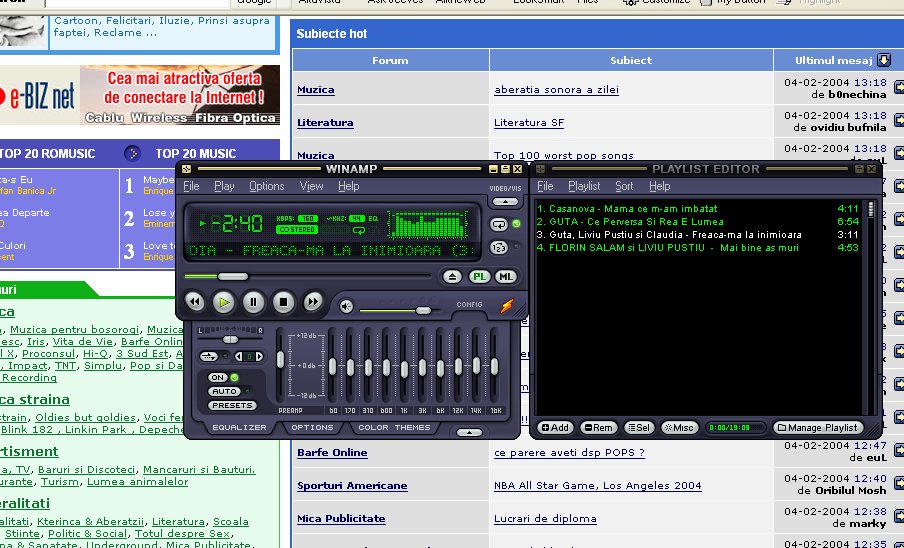This screenshot has height=548, width=904.
Task: Switch to OPTIONS tab in drawer
Action: (x=312, y=428)
